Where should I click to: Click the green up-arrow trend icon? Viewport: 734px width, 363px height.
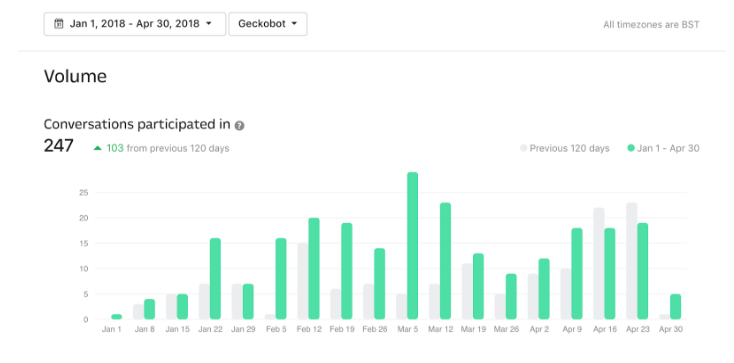tap(97, 148)
